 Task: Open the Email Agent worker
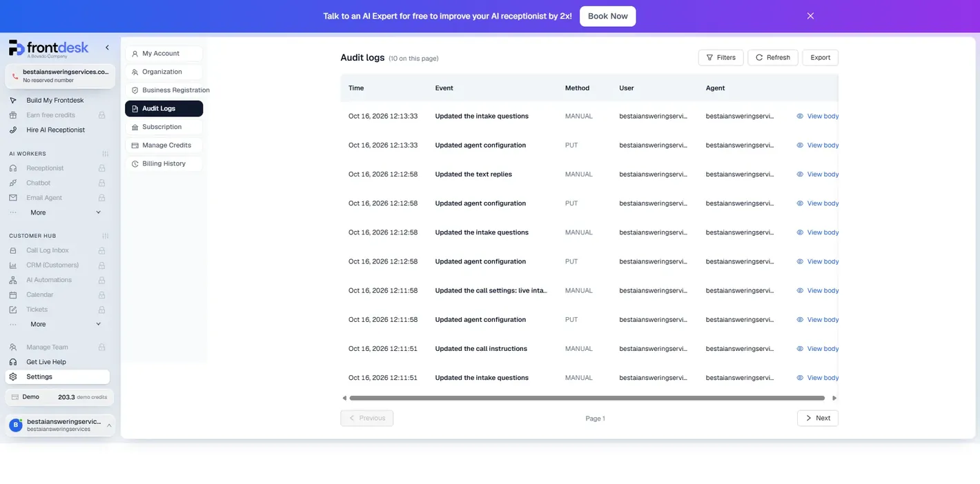pyautogui.click(x=44, y=198)
